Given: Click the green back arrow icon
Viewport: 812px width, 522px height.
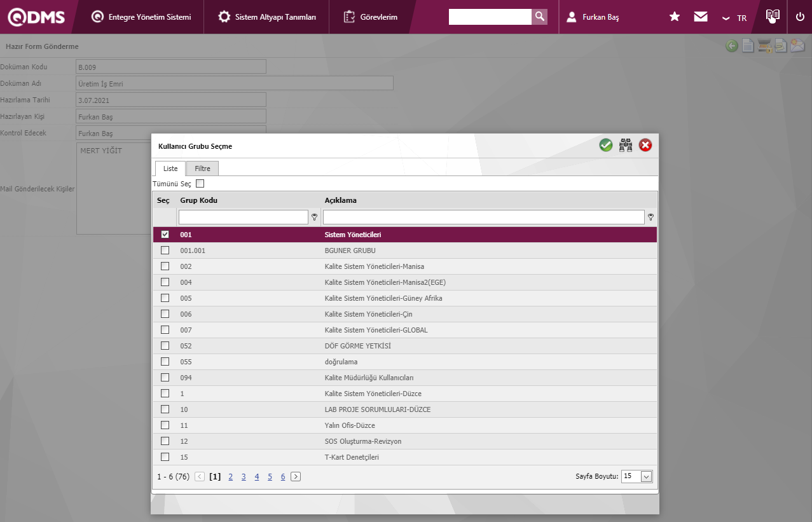Looking at the screenshot, I should [x=732, y=46].
